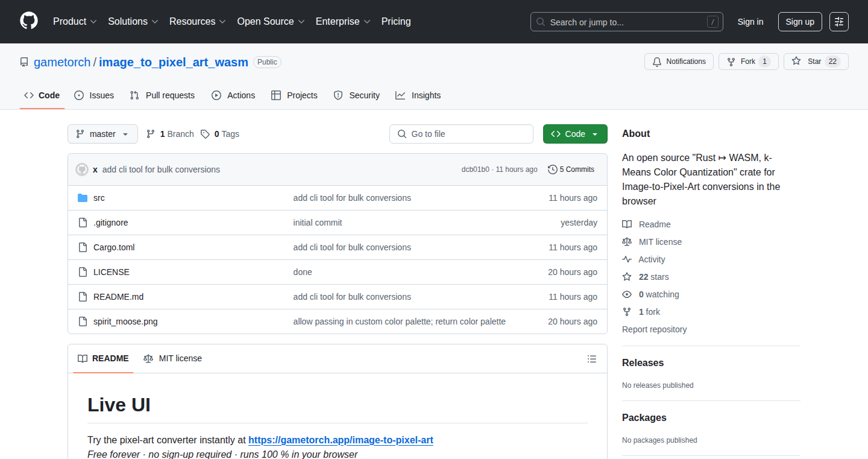Image resolution: width=868 pixels, height=459 pixels.
Task: Open the spirit_moose.png file name
Action: (125, 321)
